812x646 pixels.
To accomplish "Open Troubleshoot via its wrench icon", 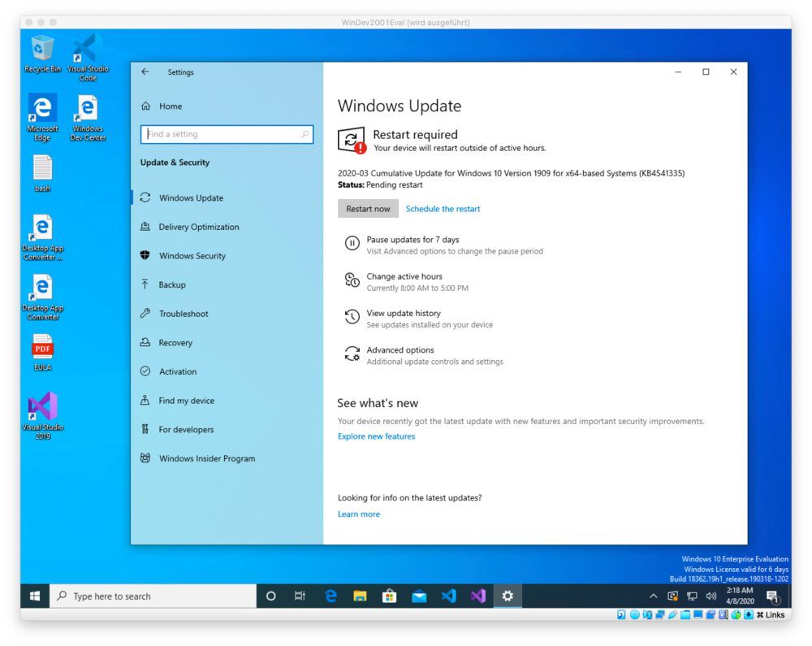I will point(145,314).
